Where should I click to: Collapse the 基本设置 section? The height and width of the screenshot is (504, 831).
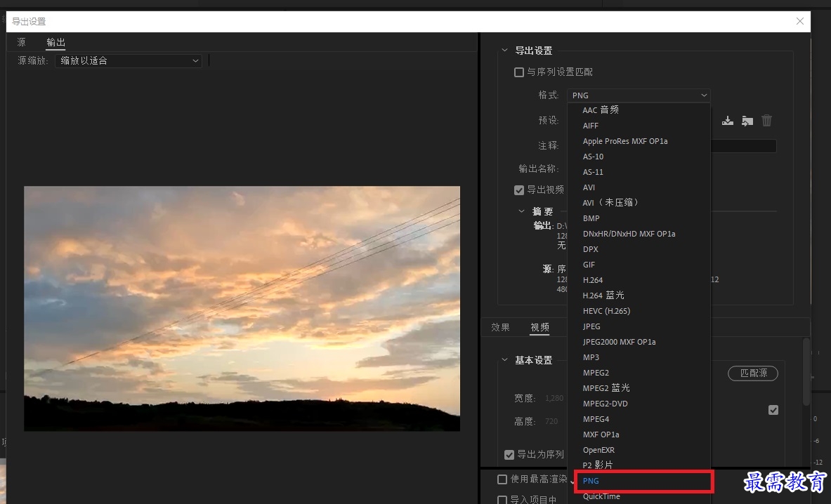504,359
